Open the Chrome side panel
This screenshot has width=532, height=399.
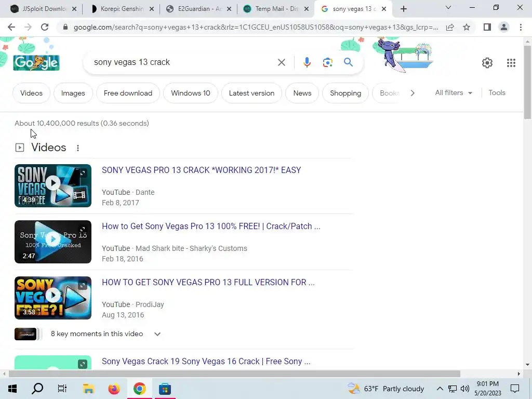pos(487,27)
